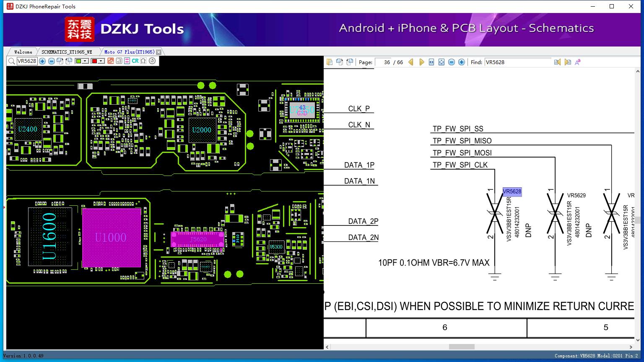644x362 pixels.
Task: Click the schematic horizontal scrollbar thumb
Action: (462, 347)
